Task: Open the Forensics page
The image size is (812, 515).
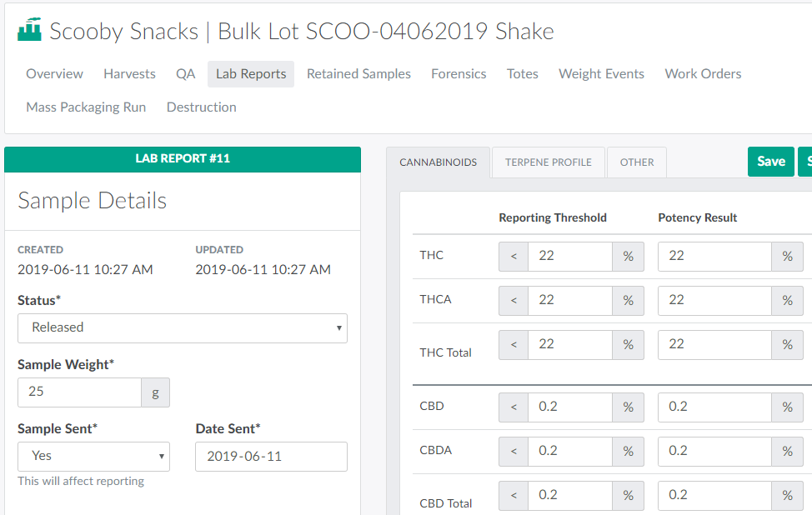Action: pos(459,74)
